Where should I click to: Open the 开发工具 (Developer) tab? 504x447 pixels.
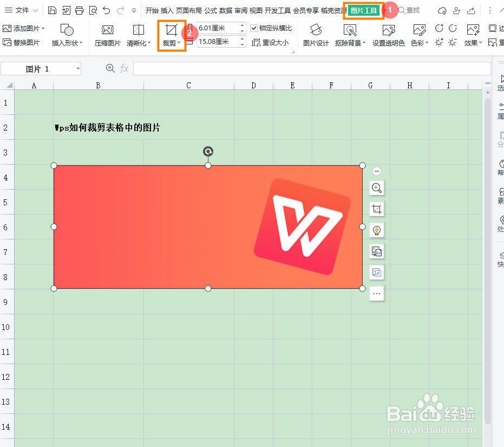277,11
